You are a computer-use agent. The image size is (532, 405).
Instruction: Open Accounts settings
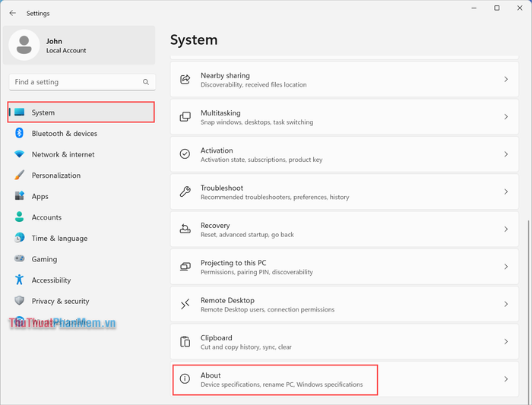(x=81, y=217)
